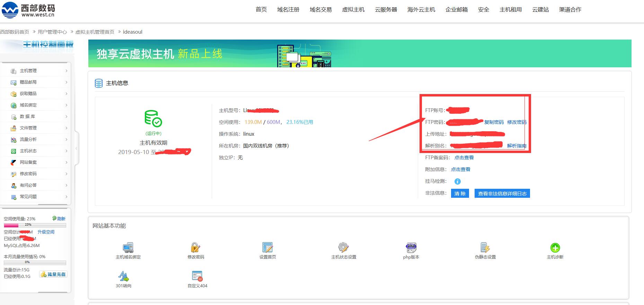The image size is (644, 305).
Task: Open the 修改密码 lock function icon
Action: coord(196,247)
